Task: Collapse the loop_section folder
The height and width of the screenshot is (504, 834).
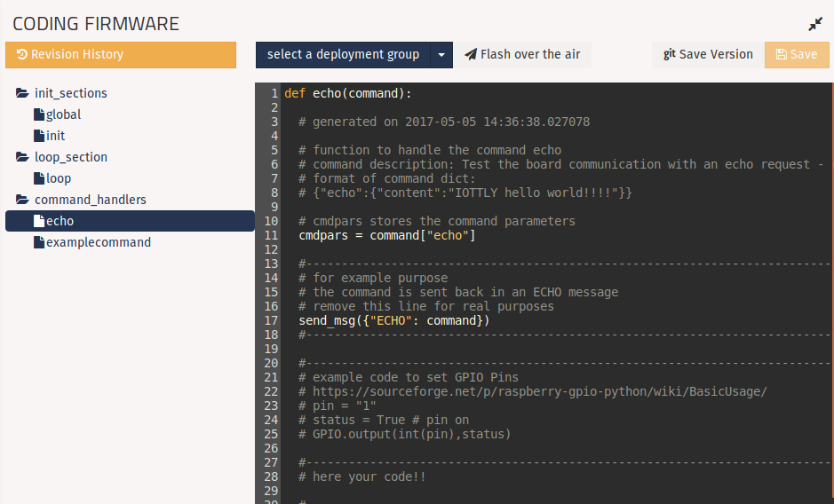Action: [x=22, y=157]
